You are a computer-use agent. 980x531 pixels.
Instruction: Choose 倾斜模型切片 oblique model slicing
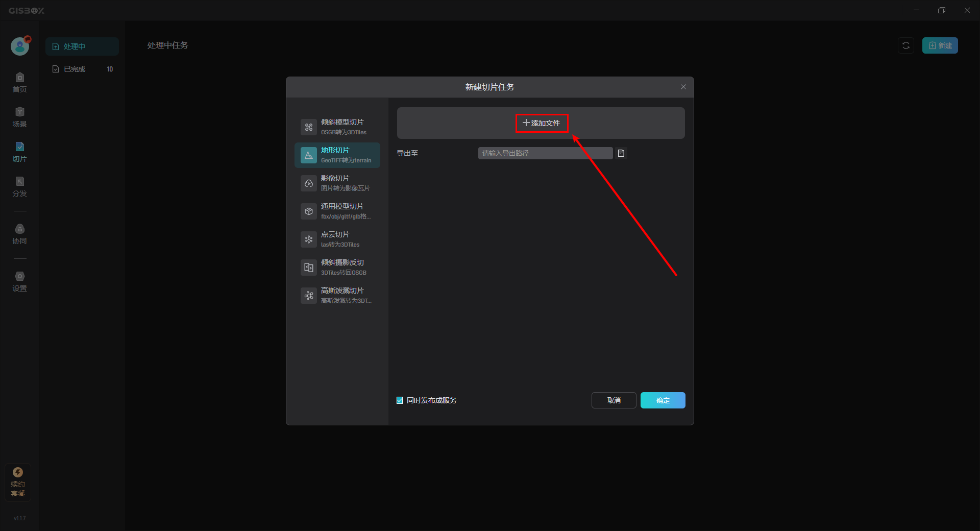[337, 127]
